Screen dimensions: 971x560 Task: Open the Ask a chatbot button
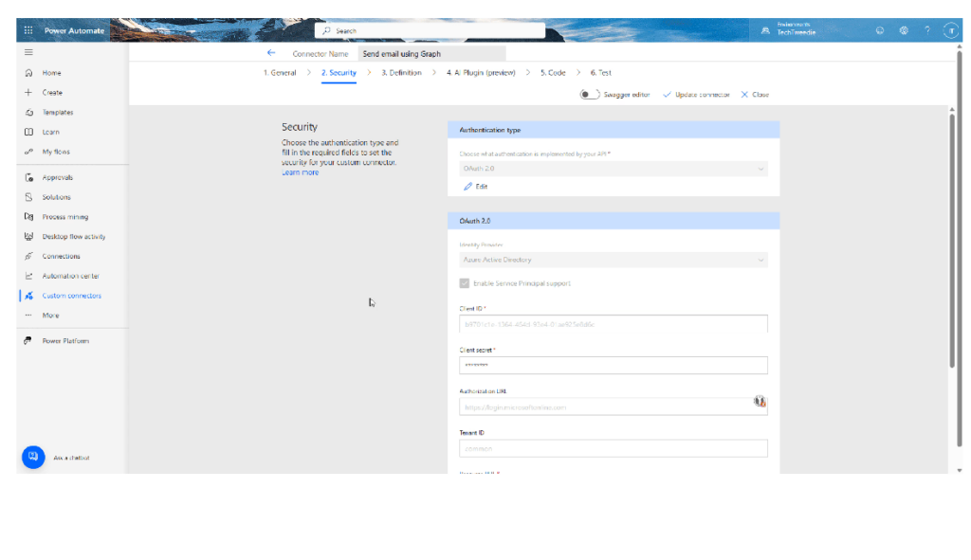33,457
